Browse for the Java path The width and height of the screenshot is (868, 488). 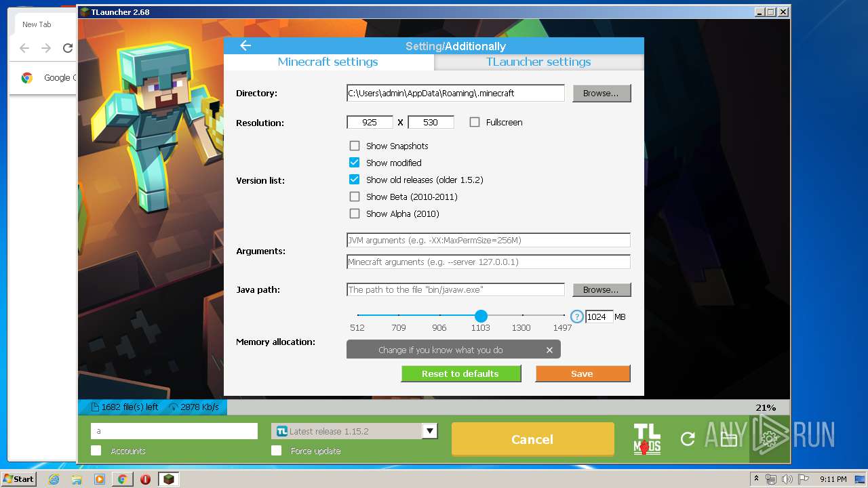pyautogui.click(x=601, y=289)
